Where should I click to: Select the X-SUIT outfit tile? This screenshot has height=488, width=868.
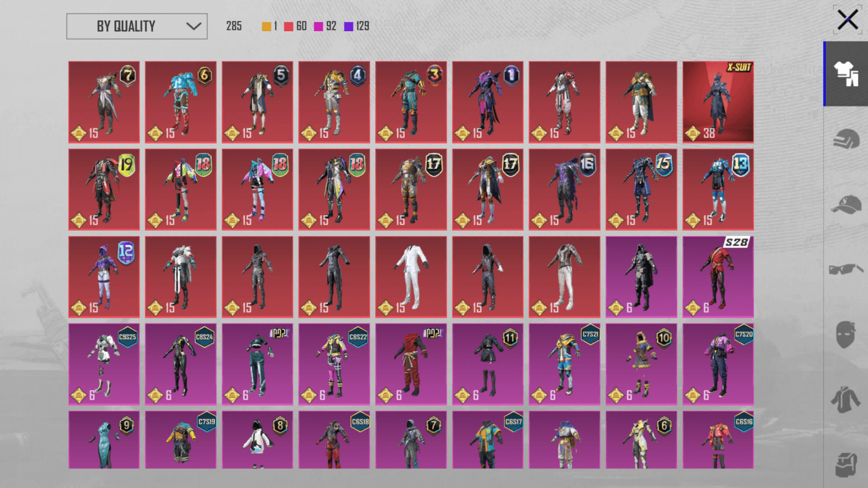click(x=718, y=102)
